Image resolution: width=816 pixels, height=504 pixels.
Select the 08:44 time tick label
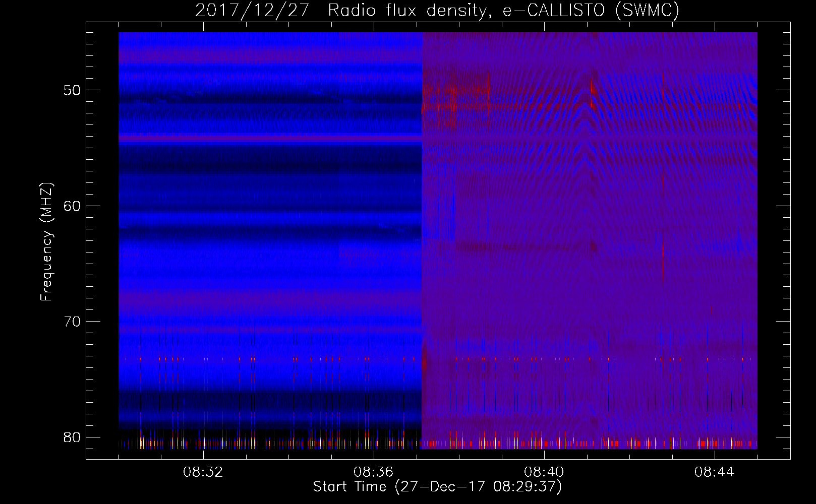[715, 472]
